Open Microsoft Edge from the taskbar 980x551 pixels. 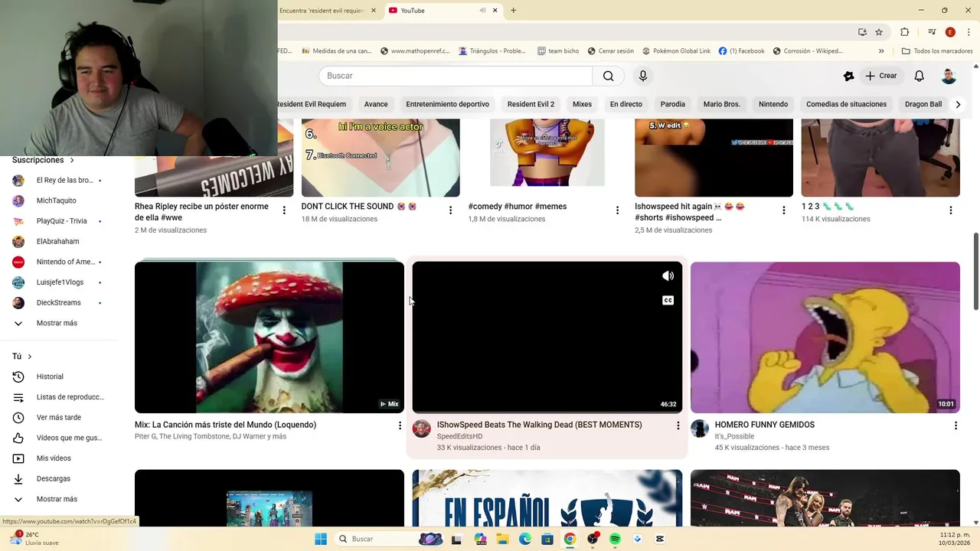click(525, 539)
